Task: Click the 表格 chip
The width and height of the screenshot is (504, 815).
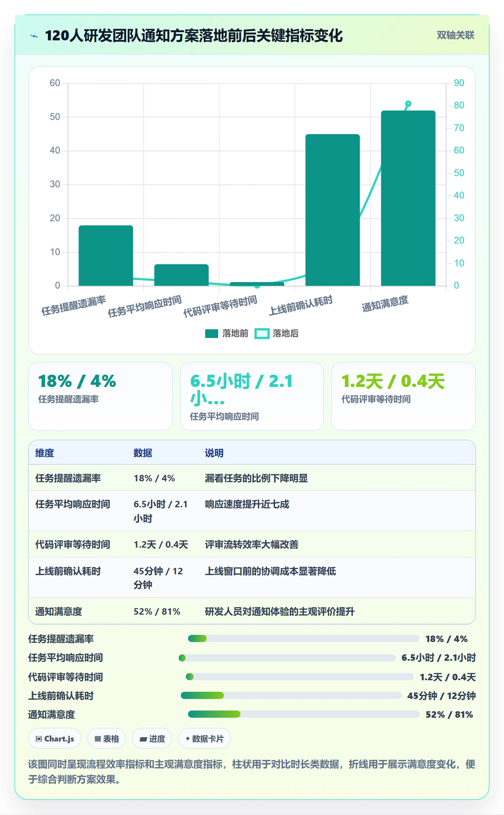Action: click(x=107, y=739)
